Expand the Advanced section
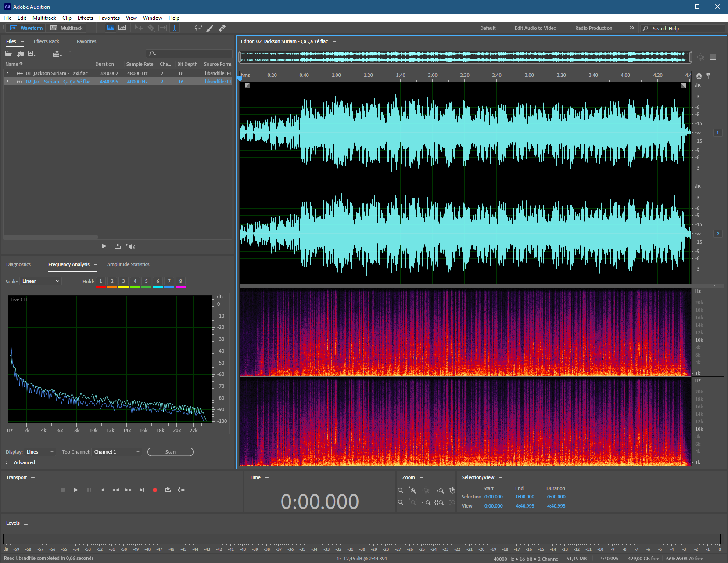Image resolution: width=728 pixels, height=563 pixels. pyautogui.click(x=7, y=462)
